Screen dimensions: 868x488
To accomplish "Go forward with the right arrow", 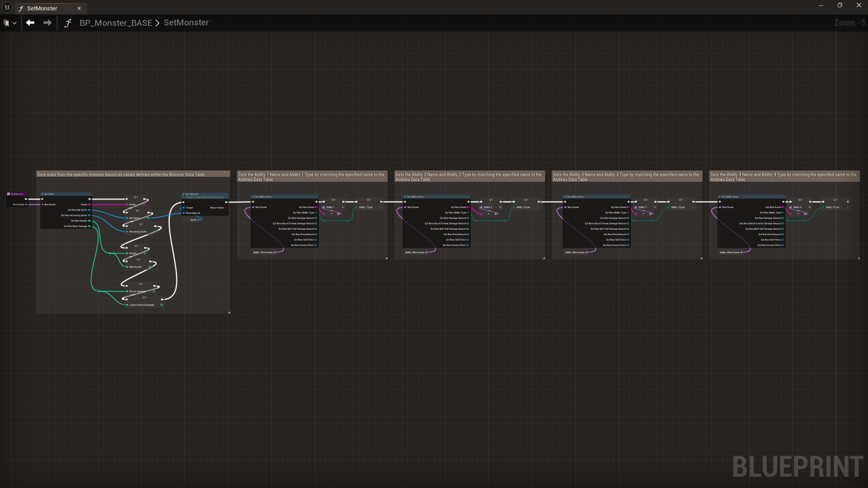I will point(47,23).
